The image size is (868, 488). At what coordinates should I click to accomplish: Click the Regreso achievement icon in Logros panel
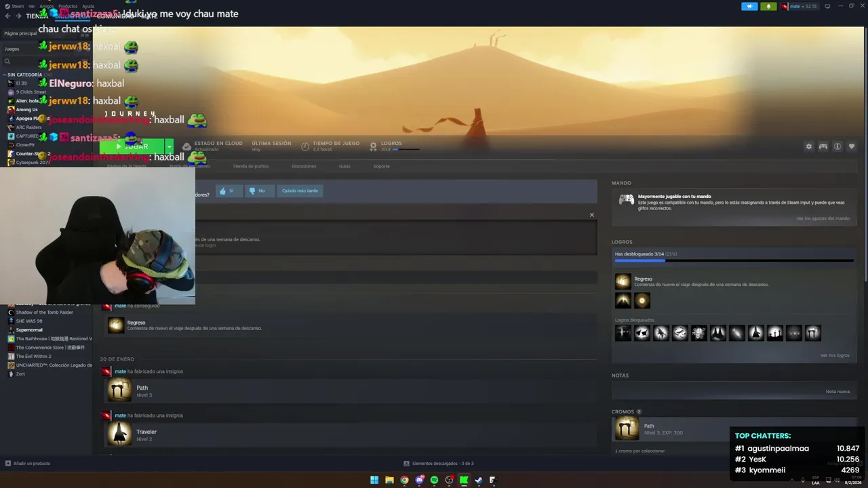pos(623,281)
